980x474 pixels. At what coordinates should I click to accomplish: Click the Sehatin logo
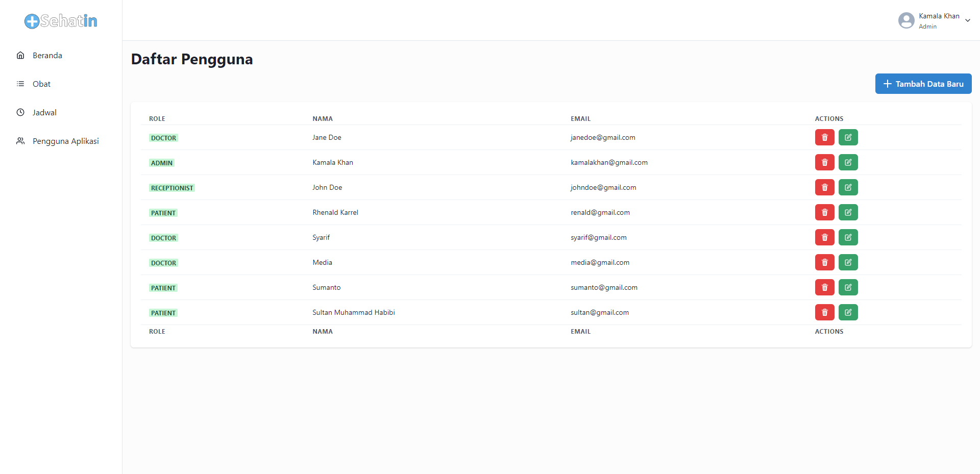[x=61, y=21]
